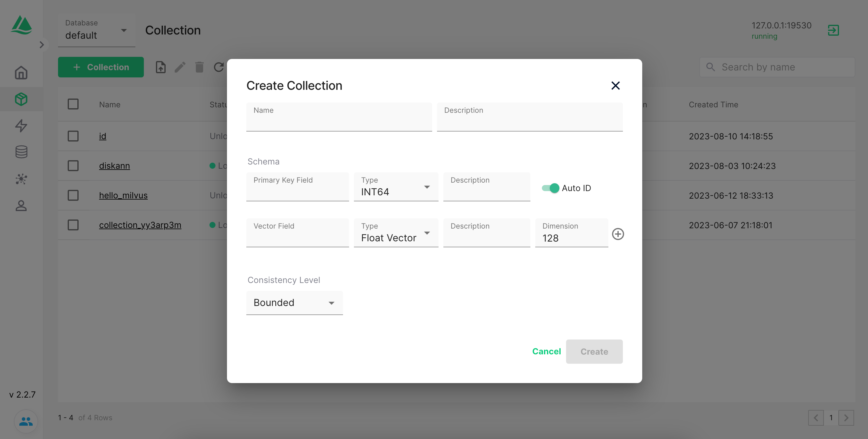This screenshot has height=439, width=868.
Task: Check the checkbox next to hello_milvus
Action: coord(73,195)
